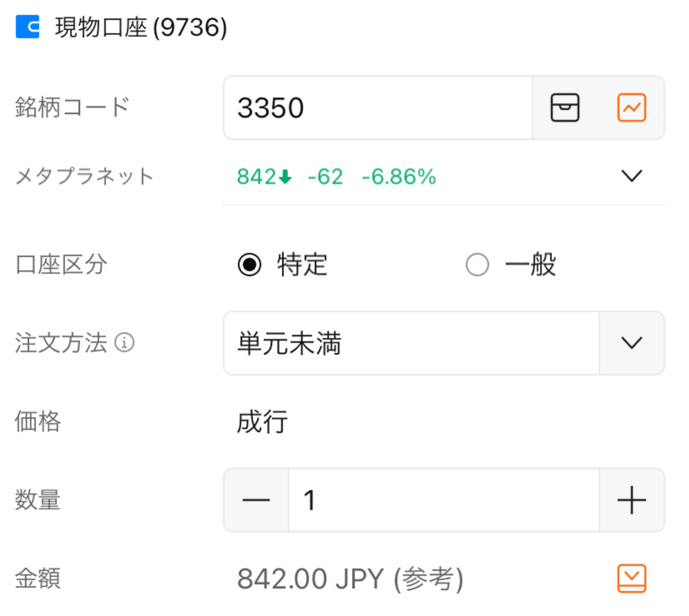Click the -6.86% percentage change
The height and width of the screenshot is (616, 689).
[399, 177]
